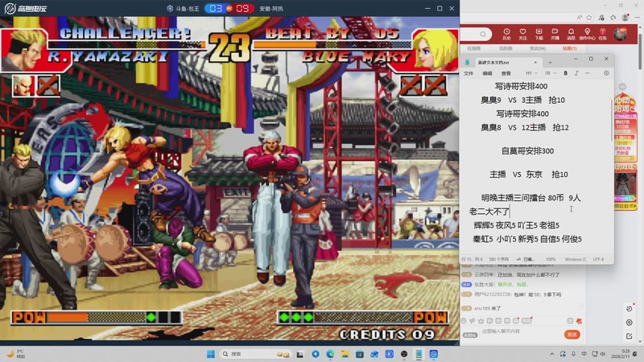Open the 消息 bell notifications icon
The width and height of the screenshot is (644, 362).
(x=571, y=34)
